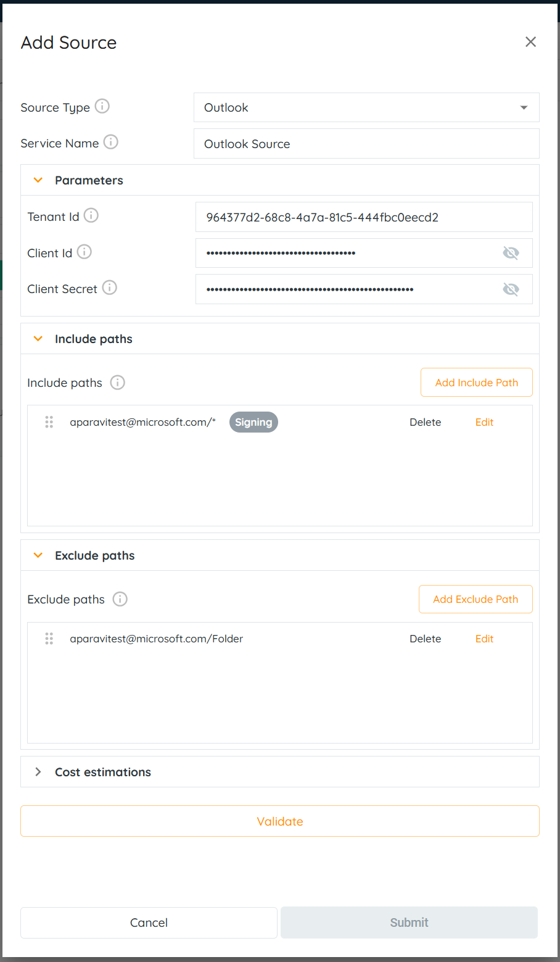Click the Add Include Path button
The height and width of the screenshot is (962, 560).
point(476,383)
